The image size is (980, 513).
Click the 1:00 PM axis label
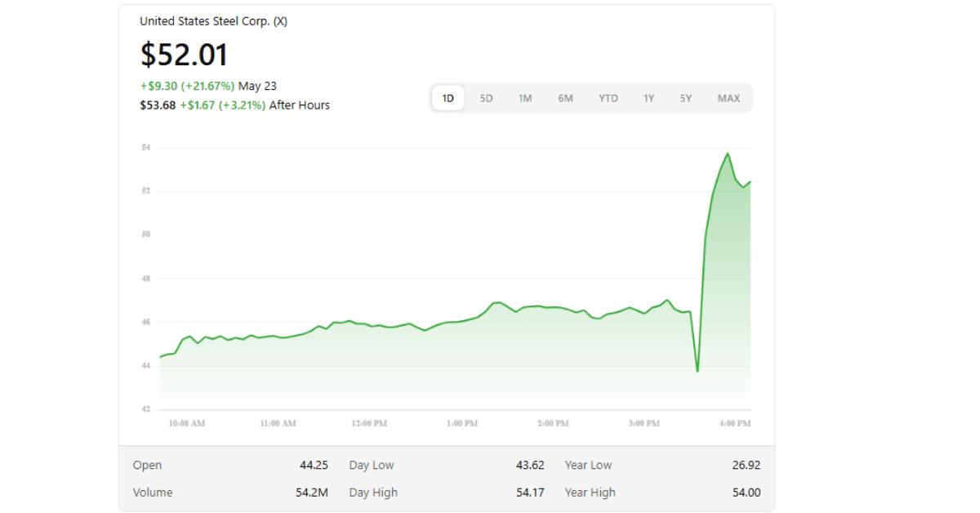(x=462, y=423)
